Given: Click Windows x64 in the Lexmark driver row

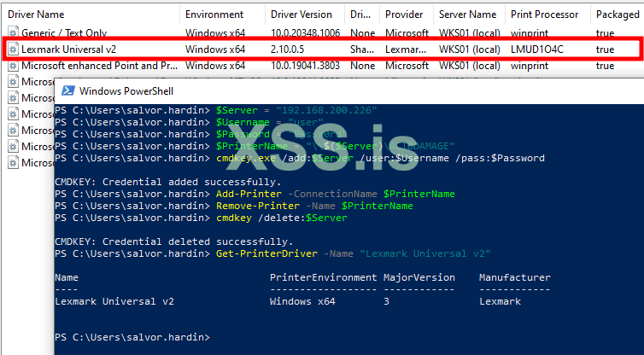Looking at the screenshot, I should tap(215, 49).
